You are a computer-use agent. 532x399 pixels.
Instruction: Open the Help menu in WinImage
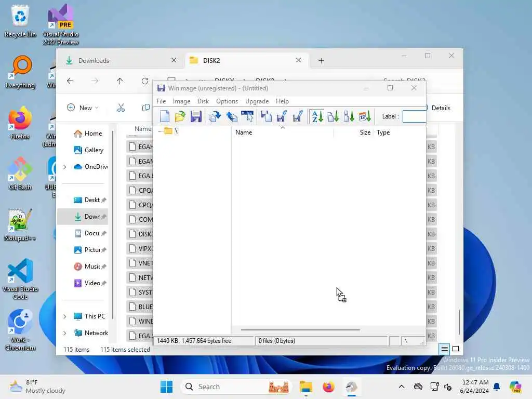coord(282,101)
